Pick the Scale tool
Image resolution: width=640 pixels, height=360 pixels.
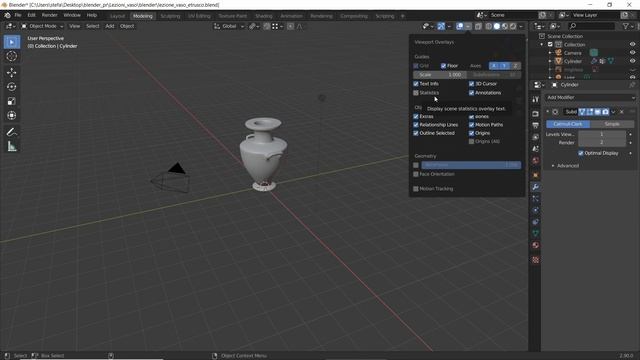click(12, 101)
